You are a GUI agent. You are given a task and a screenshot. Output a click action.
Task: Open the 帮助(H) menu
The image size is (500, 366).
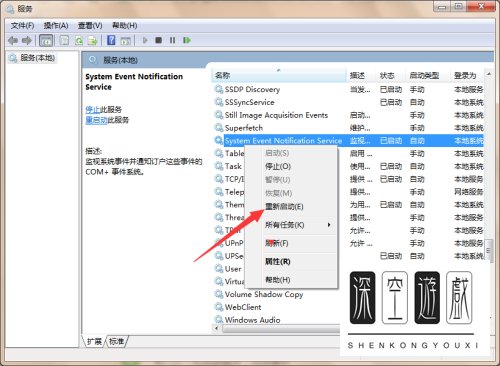point(124,26)
